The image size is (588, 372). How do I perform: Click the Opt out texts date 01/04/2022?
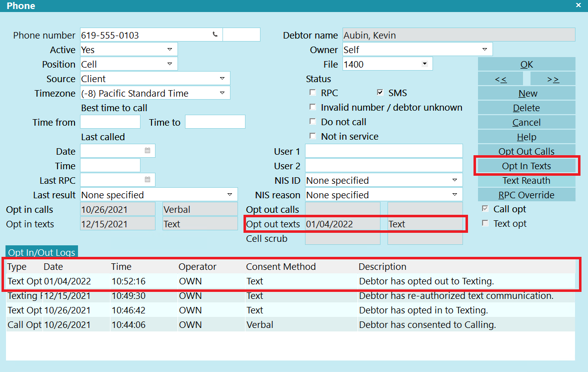tap(343, 224)
